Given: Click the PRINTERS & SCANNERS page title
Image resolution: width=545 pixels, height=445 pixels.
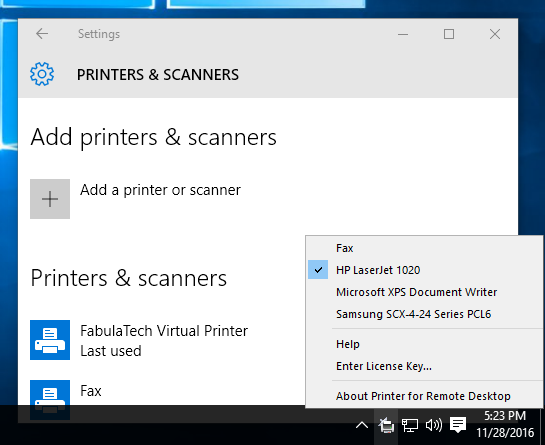Looking at the screenshot, I should (x=158, y=75).
